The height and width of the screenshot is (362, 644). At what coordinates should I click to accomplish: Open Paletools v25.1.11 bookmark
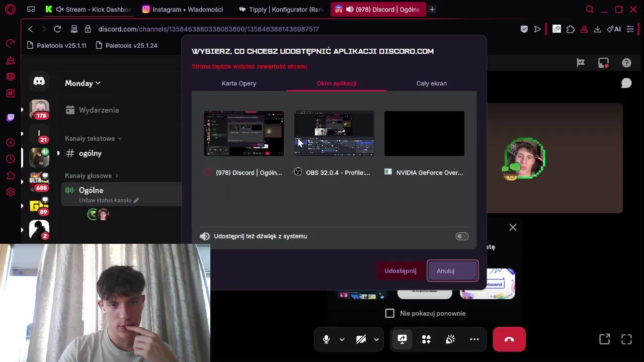[x=56, y=45]
